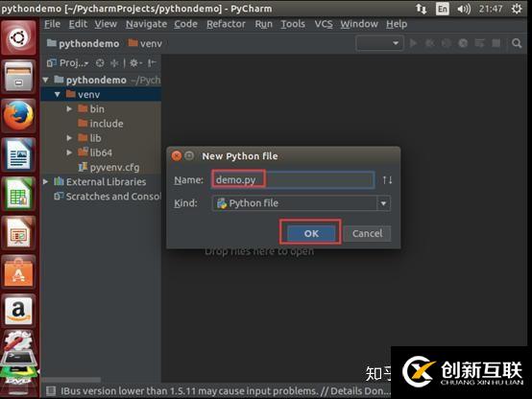The image size is (532, 399).
Task: Expand the lib64 folder
Action: coord(69,153)
